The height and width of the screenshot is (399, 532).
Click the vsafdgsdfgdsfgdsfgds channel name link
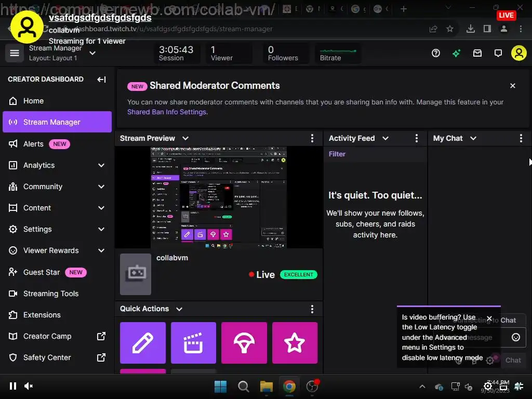[x=100, y=18]
